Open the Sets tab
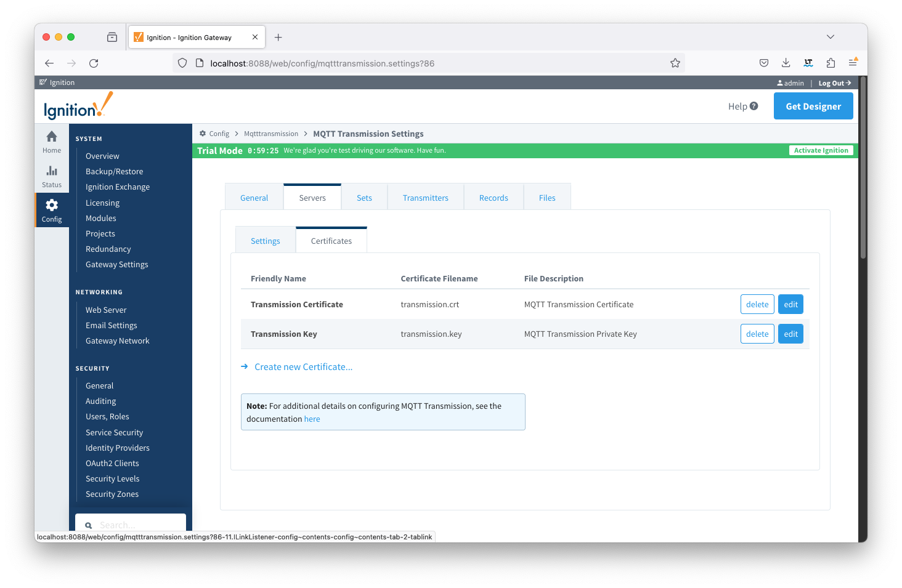902x588 pixels. [364, 198]
